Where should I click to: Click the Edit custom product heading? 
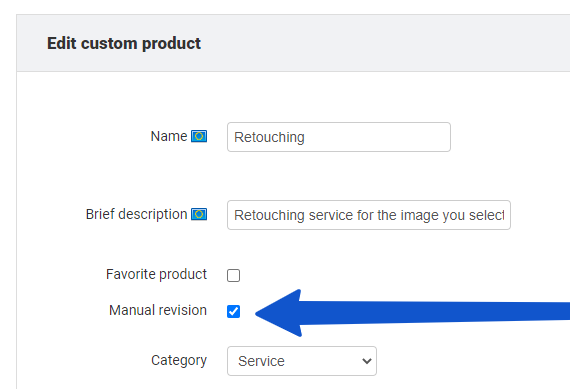point(124,43)
